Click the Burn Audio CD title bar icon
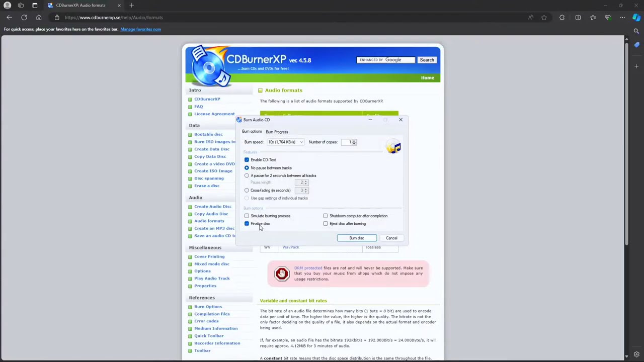 (x=239, y=120)
